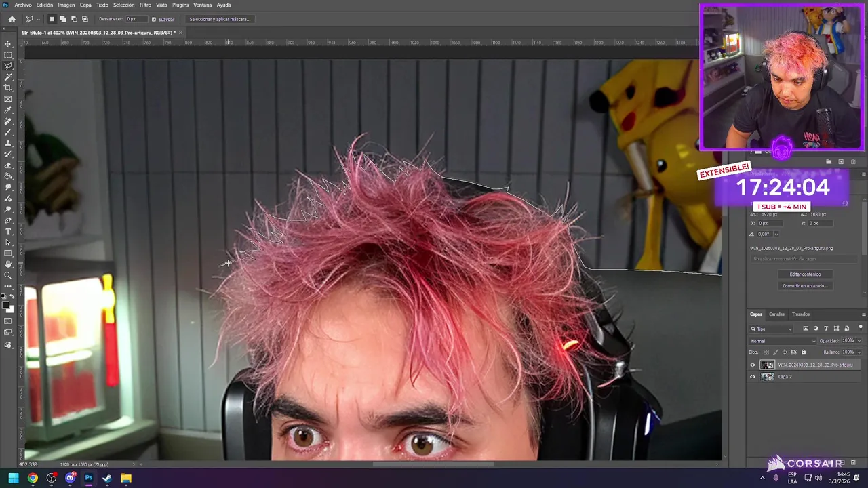Open the Capas panel options menu

pos(863,314)
